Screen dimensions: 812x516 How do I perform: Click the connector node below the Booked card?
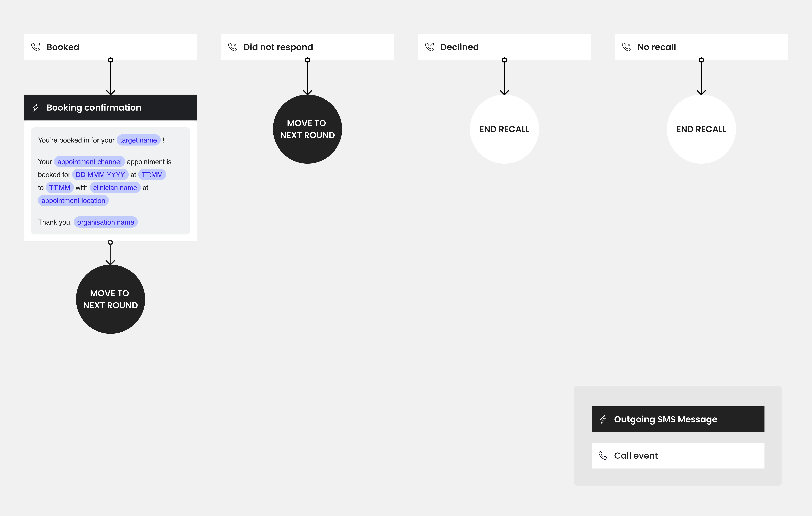coord(111,60)
